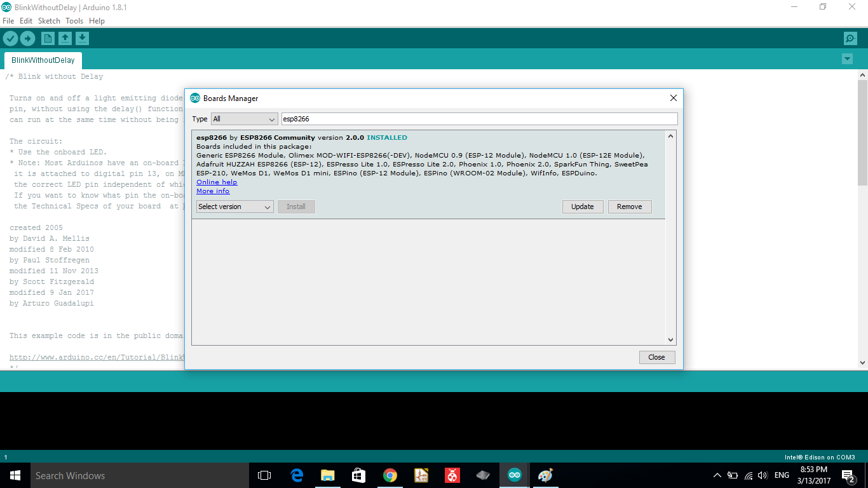Screen dimensions: 868x488
Task: Click the Close button in Boards Manager
Action: click(657, 357)
